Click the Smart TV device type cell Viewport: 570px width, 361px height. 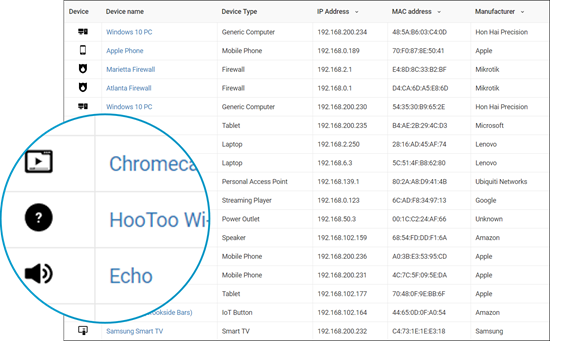(236, 331)
